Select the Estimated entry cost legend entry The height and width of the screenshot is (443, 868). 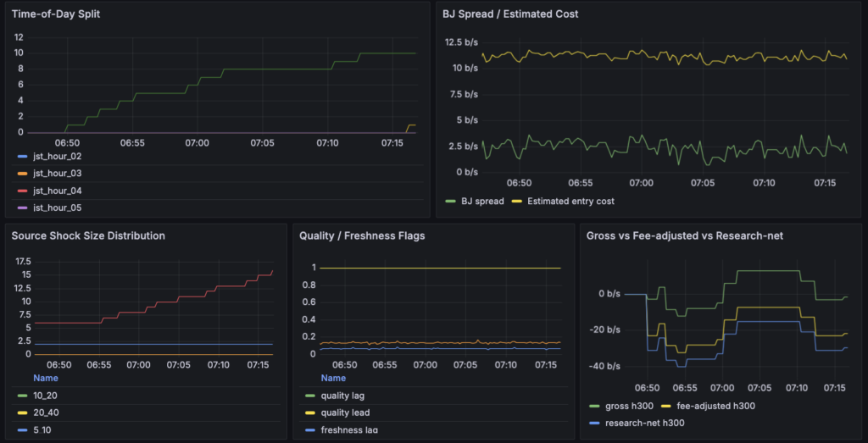pyautogui.click(x=570, y=202)
